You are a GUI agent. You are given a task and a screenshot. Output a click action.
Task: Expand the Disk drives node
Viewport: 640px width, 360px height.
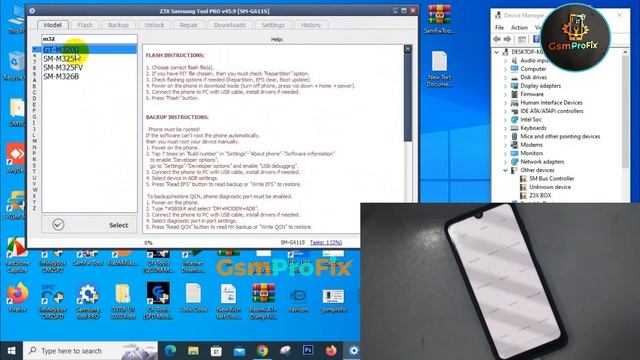tap(505, 78)
